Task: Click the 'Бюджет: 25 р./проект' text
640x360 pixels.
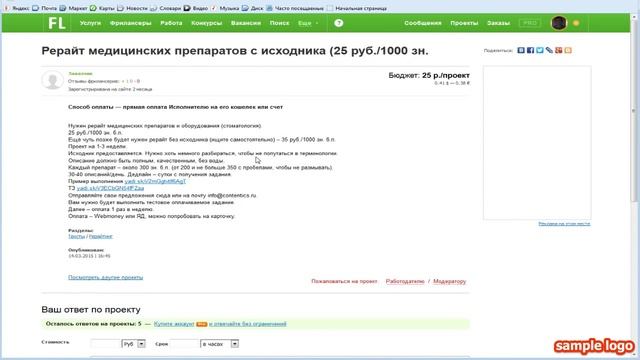Action: (429, 76)
